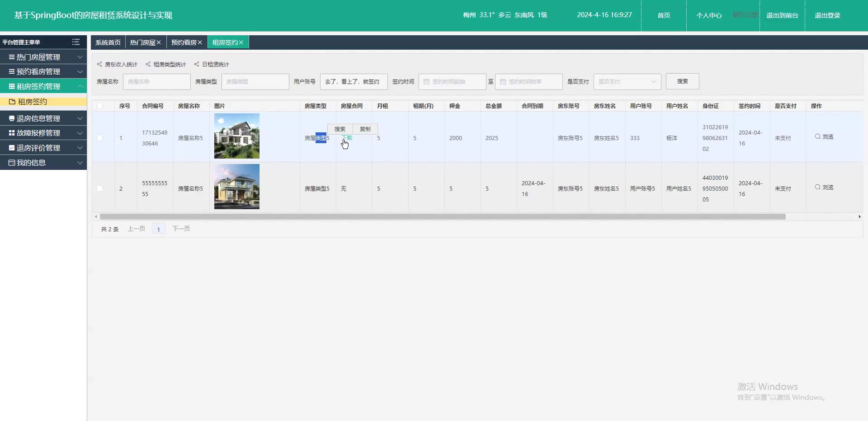The image size is (868, 421).
Task: Click 退出登录 in header
Action: pyautogui.click(x=827, y=15)
